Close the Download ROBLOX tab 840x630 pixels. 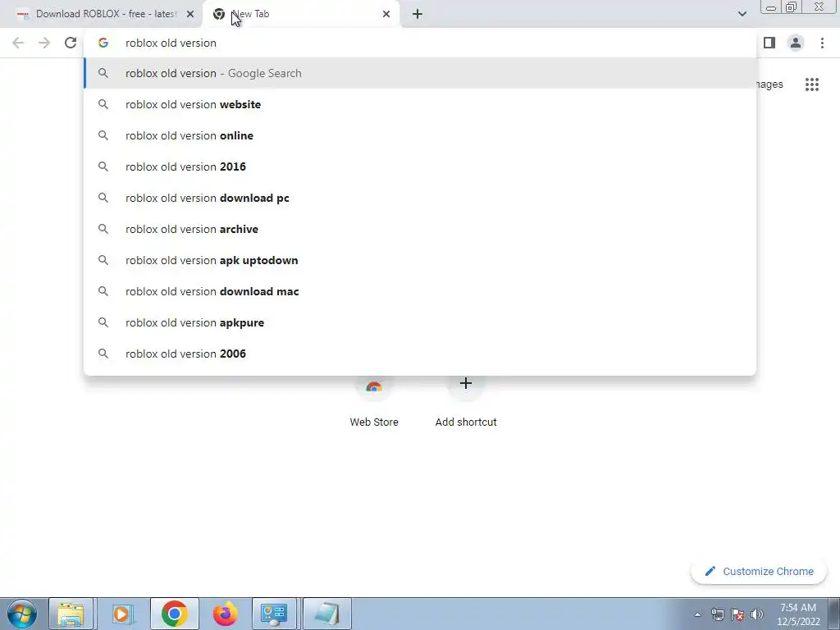(x=190, y=14)
